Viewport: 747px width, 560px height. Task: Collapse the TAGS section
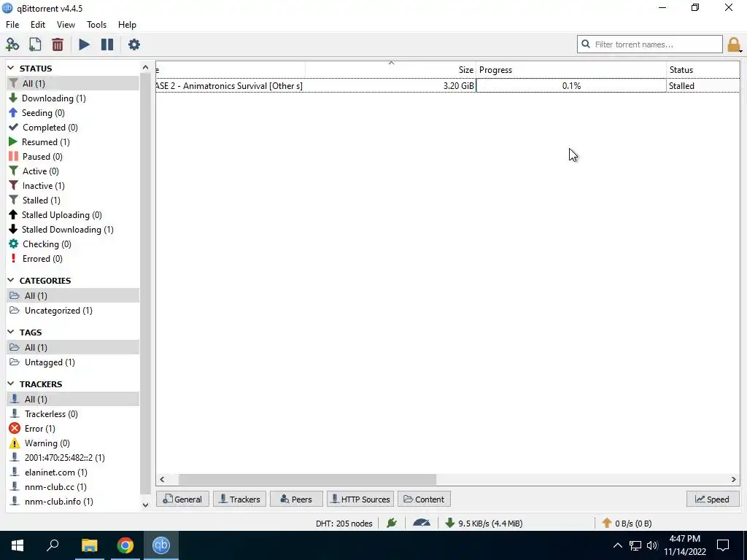pos(11,332)
